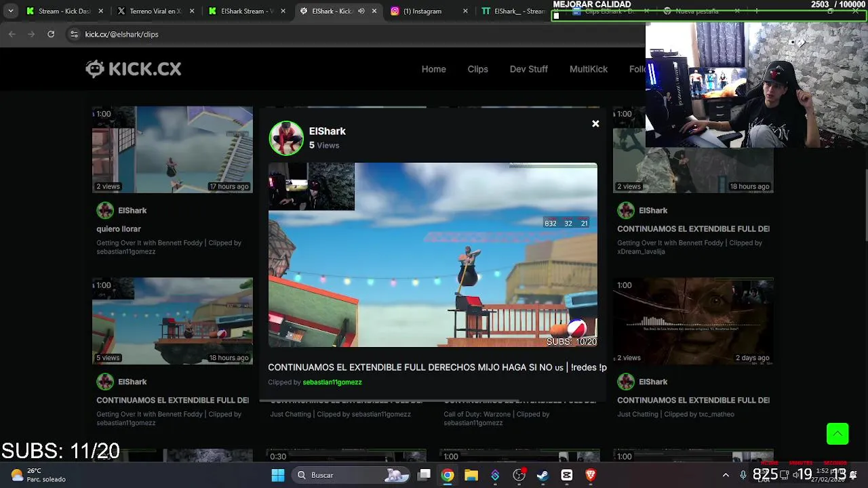868x488 pixels.
Task: Open clip title clipped by txc_matheo
Action: pos(693,401)
